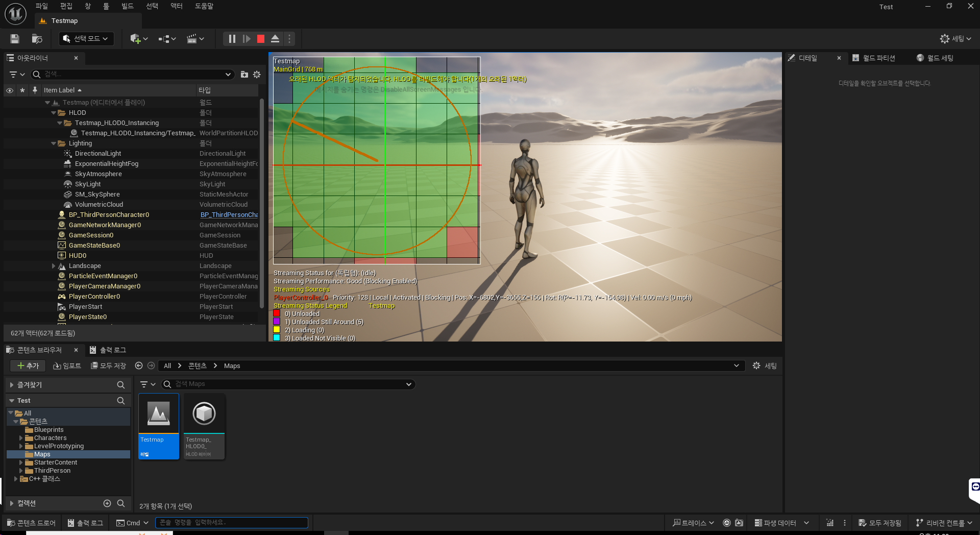
Task: Open the Derived Data (파생 데이터) menu
Action: pyautogui.click(x=782, y=523)
